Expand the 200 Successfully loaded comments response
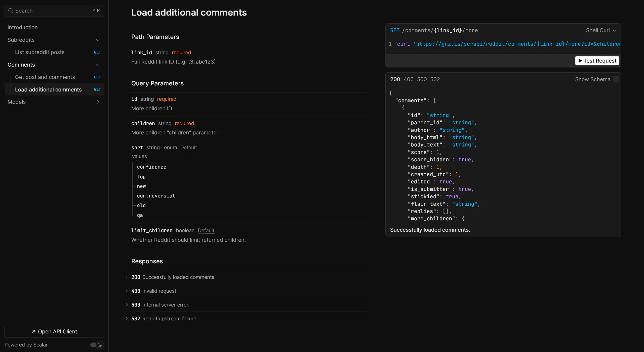 click(x=173, y=277)
